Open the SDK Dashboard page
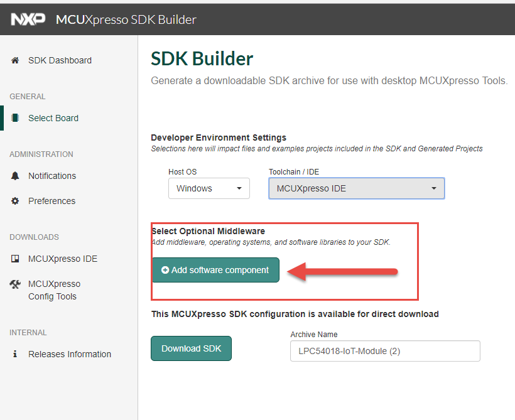The height and width of the screenshot is (420, 515). pos(60,60)
